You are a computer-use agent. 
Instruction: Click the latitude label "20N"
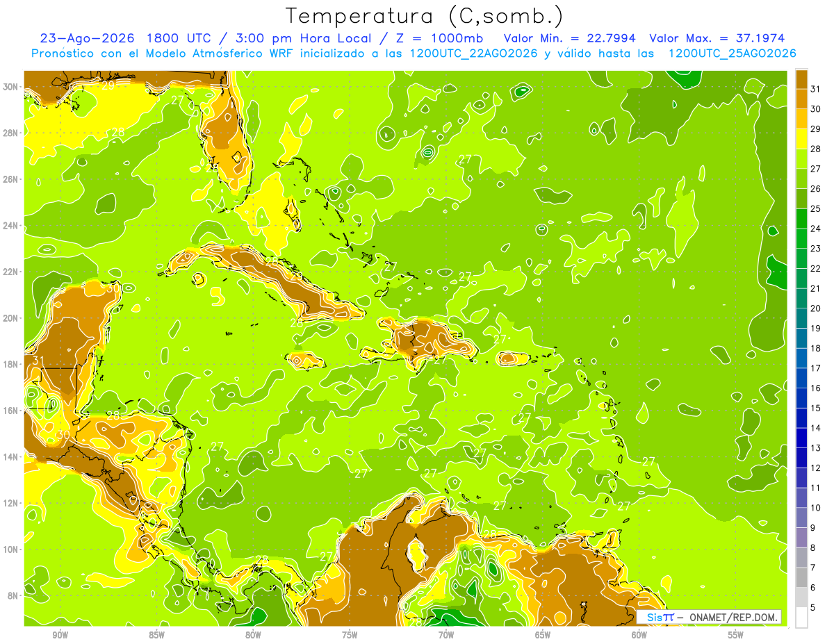(10, 318)
